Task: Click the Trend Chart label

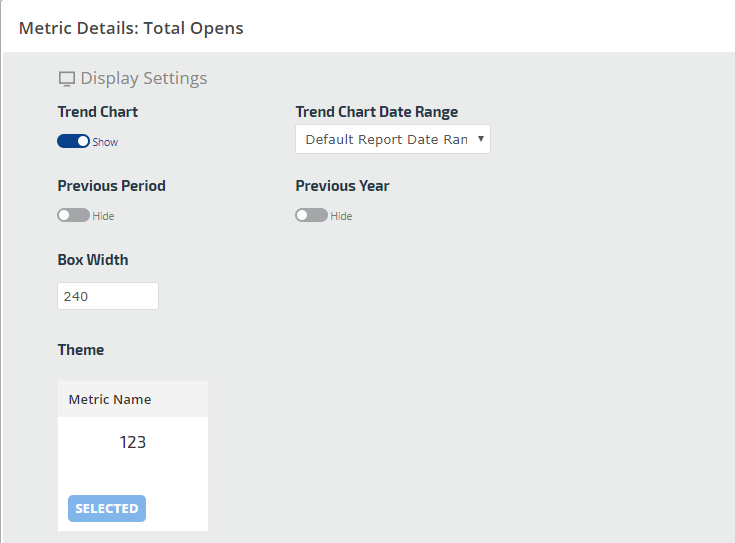Action: (98, 112)
